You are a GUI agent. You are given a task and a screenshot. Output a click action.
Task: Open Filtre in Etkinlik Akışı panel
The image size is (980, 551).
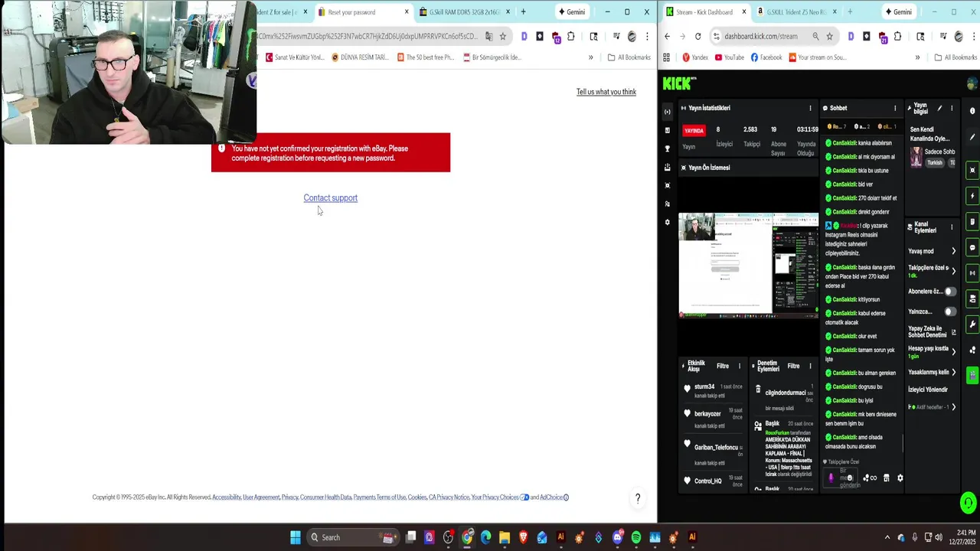click(x=722, y=366)
